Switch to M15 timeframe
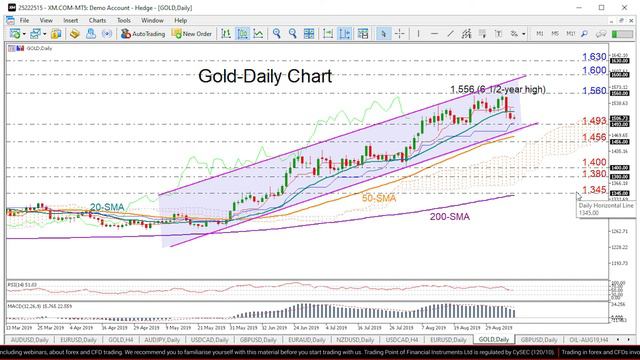This screenshot has height=360, width=640. click(x=570, y=34)
